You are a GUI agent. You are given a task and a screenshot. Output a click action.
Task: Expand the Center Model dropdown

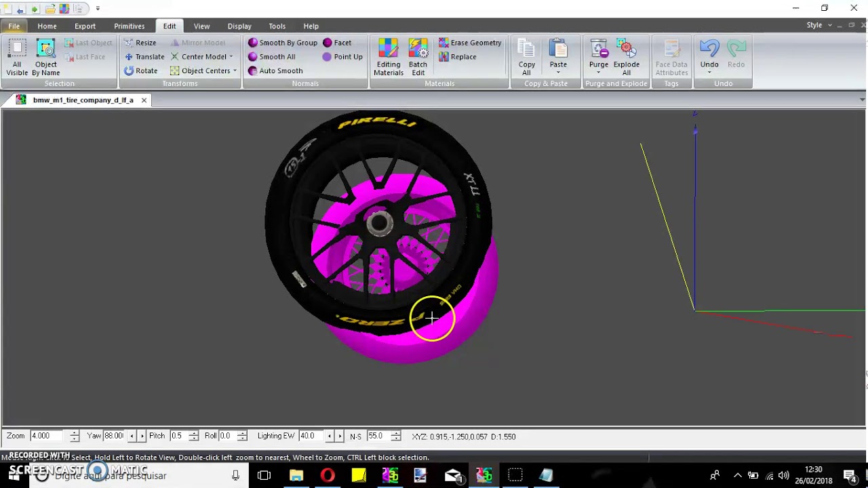click(231, 57)
